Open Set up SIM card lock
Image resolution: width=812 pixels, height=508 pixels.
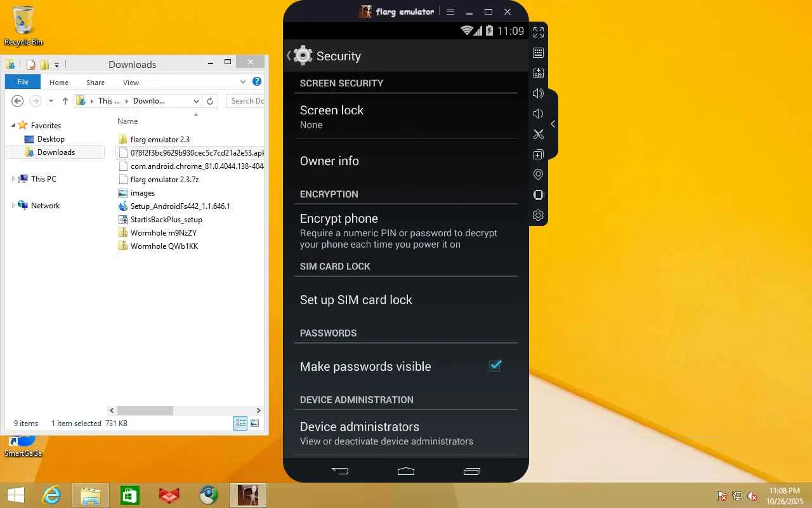(406, 300)
